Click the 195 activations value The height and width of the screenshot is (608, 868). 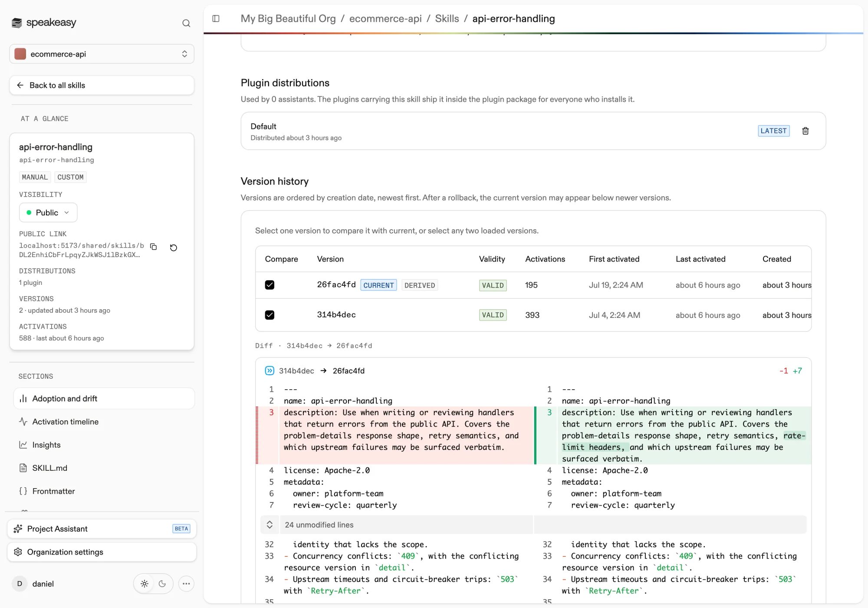pos(531,285)
